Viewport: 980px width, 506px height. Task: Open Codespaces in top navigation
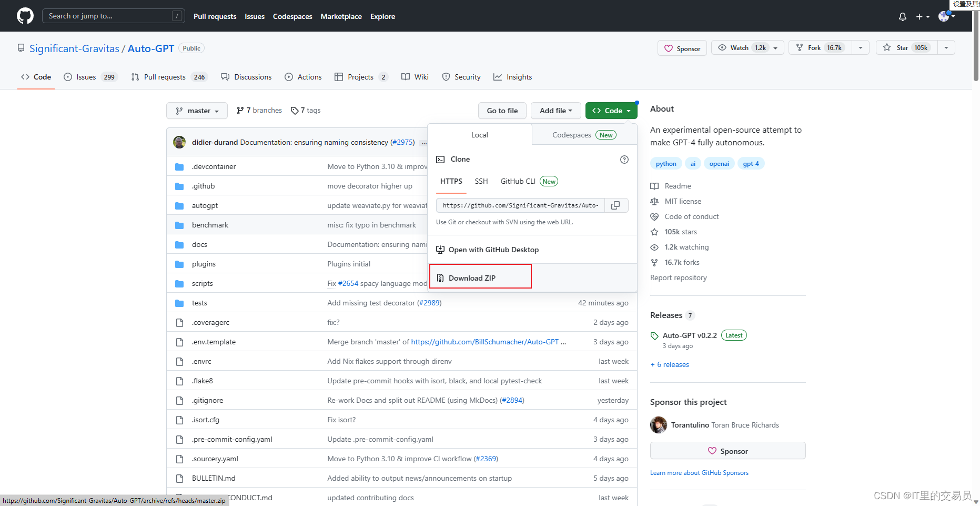[x=292, y=16]
